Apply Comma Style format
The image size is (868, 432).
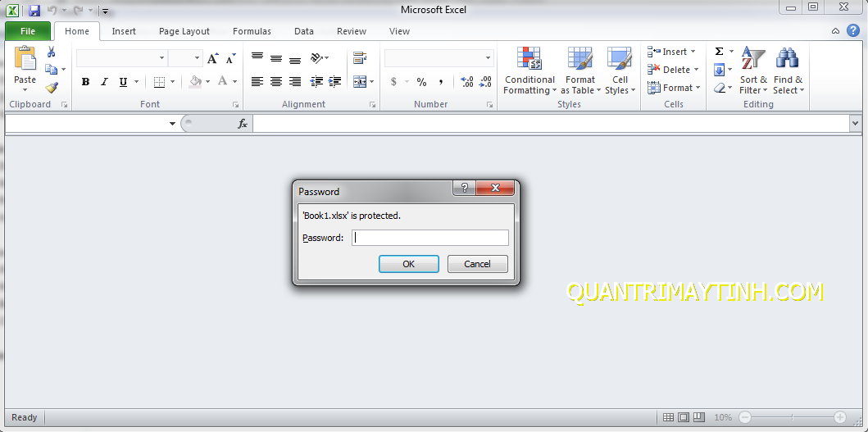click(441, 82)
